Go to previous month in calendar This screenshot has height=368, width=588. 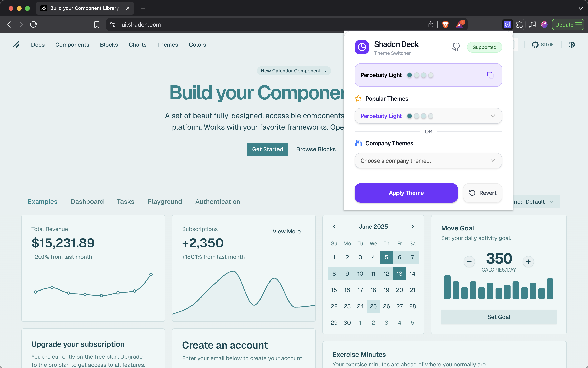(334, 227)
